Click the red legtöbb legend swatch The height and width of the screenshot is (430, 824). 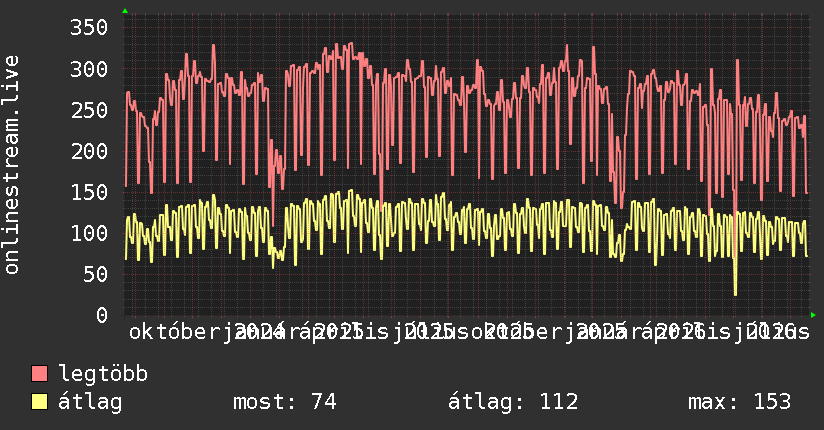(x=39, y=374)
